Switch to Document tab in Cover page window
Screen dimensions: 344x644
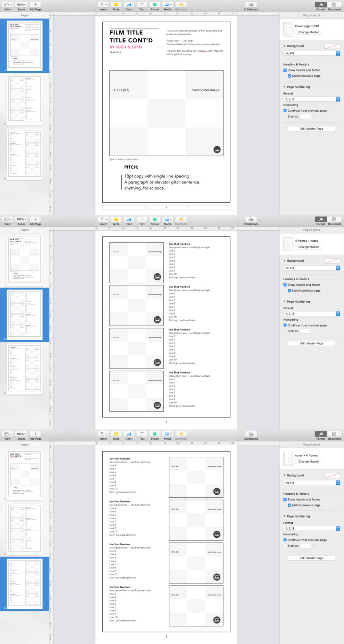pos(334,5)
